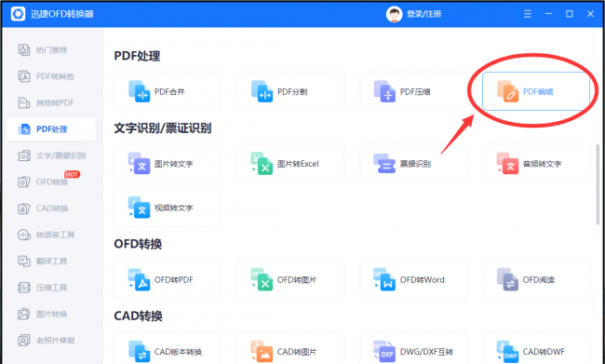The image size is (605, 364).
Task: Select OFD转换 in the sidebar
Action: 51,182
